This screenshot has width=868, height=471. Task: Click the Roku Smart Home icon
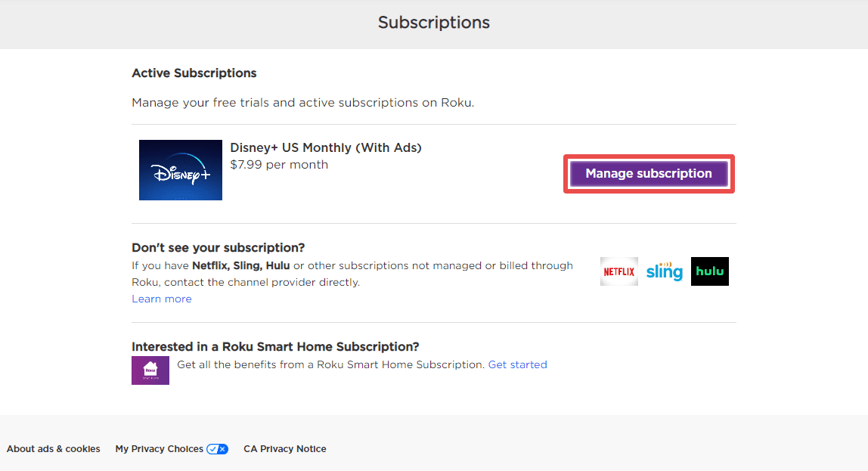(150, 370)
